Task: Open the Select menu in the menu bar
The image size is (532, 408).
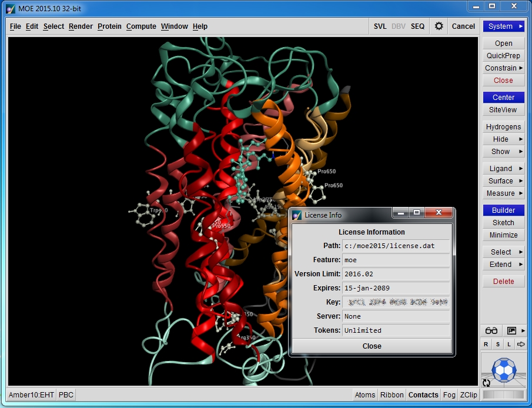Action: (53, 26)
